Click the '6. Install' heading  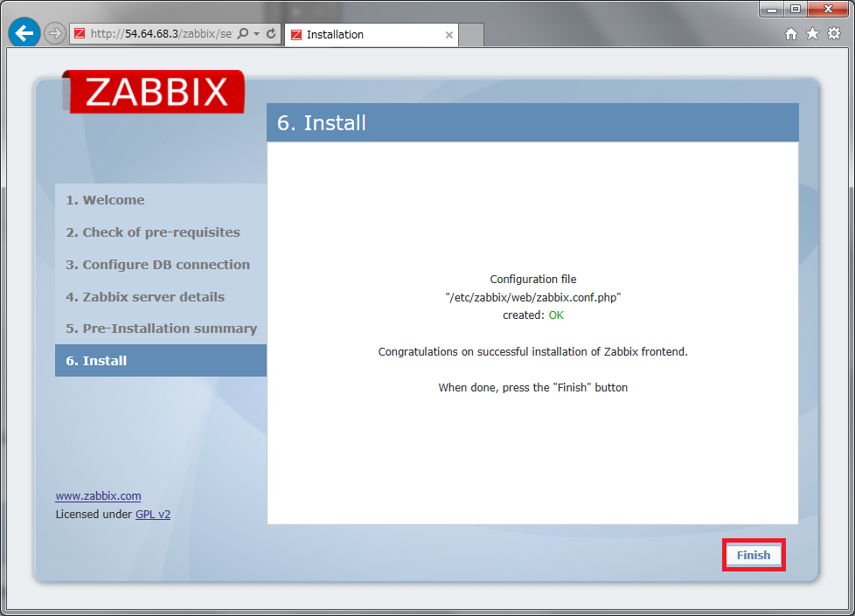[x=321, y=122]
